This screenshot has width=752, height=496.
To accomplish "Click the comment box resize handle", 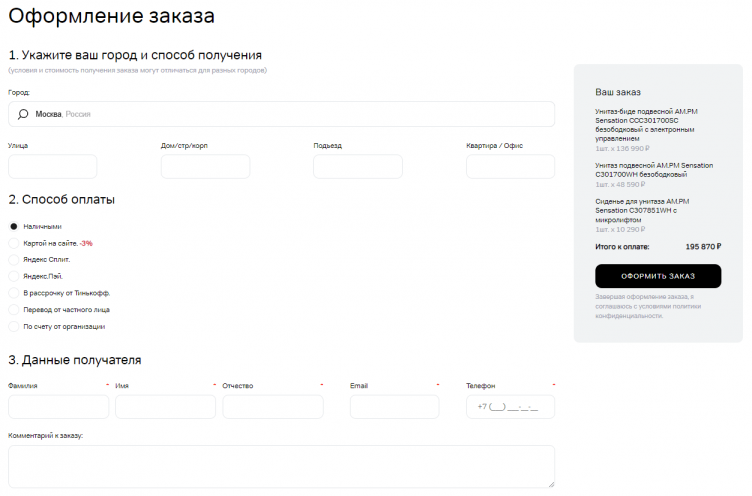I will [551, 484].
